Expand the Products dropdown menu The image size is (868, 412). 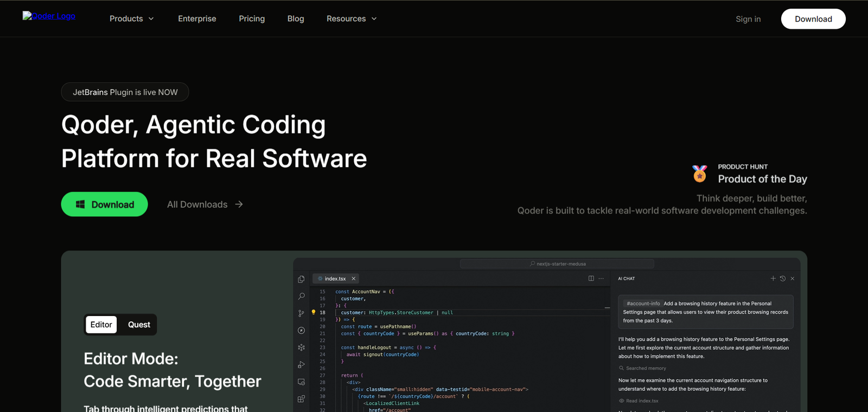(x=132, y=18)
